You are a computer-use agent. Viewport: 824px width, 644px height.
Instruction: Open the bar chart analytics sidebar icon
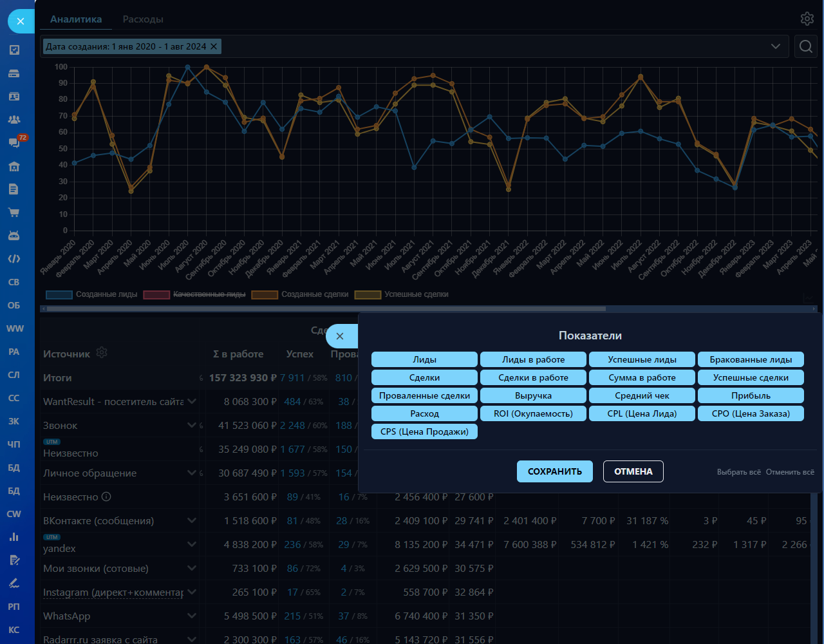[x=14, y=537]
